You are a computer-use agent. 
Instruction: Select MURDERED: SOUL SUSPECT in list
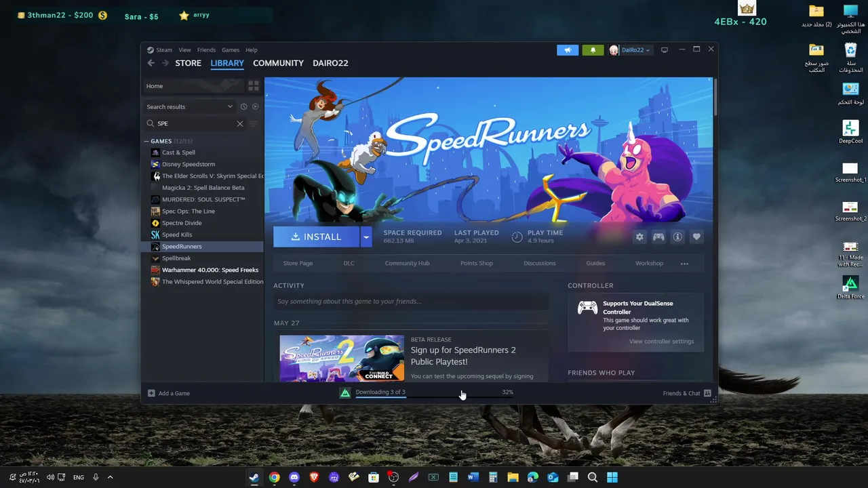[x=203, y=199]
